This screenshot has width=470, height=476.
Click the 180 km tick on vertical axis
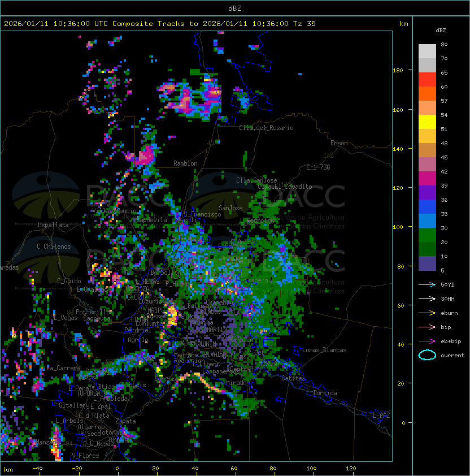pos(398,71)
